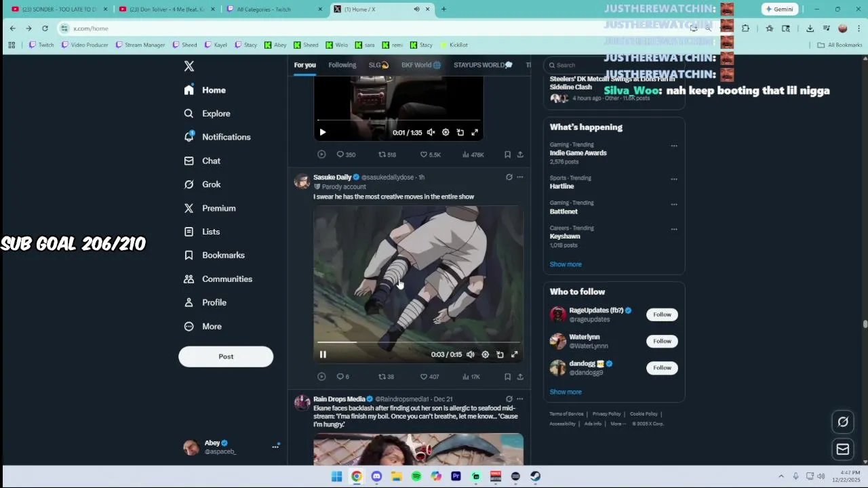Open the top video's settings gear
Image resolution: width=868 pixels, height=488 pixels.
(x=446, y=133)
